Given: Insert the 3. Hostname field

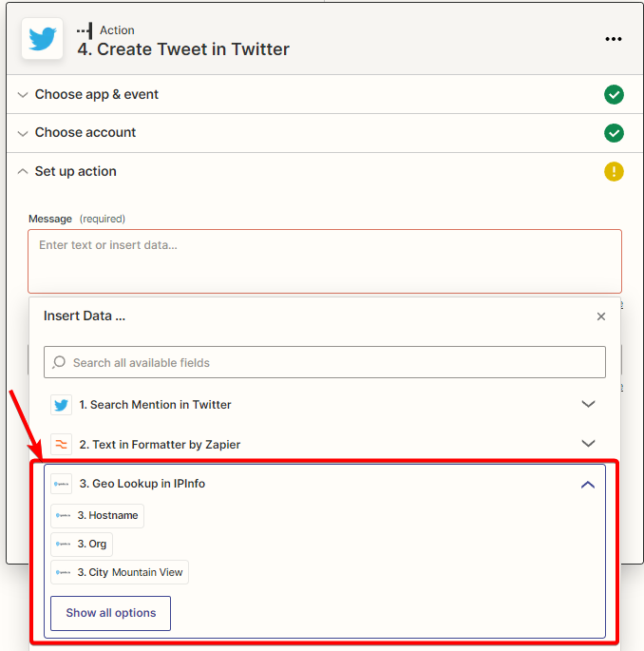Looking at the screenshot, I should (97, 516).
